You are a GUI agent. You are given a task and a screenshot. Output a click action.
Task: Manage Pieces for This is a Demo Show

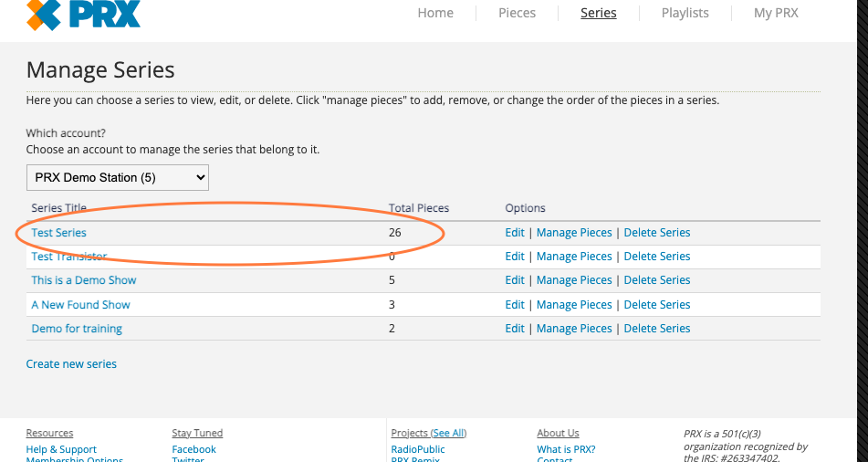coord(574,280)
